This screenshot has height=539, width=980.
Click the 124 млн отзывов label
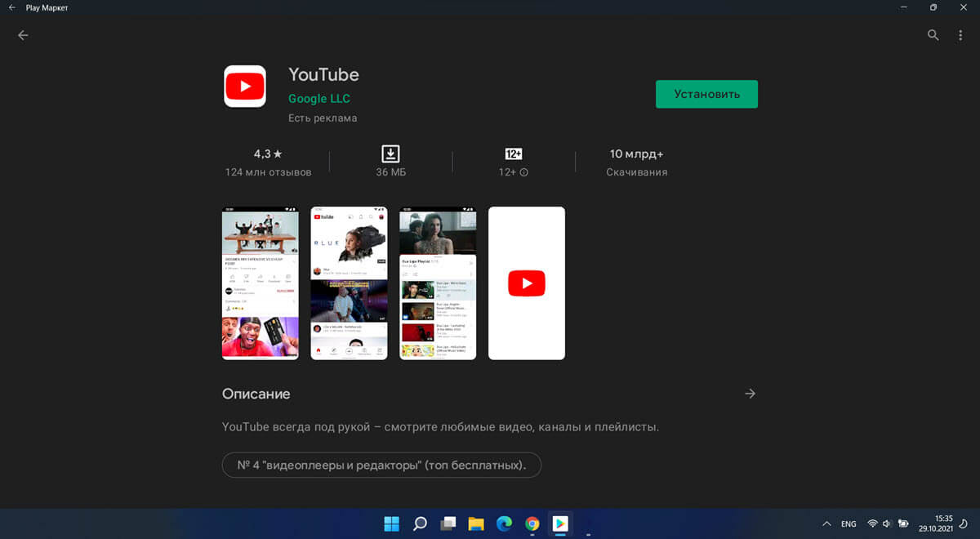(x=268, y=172)
